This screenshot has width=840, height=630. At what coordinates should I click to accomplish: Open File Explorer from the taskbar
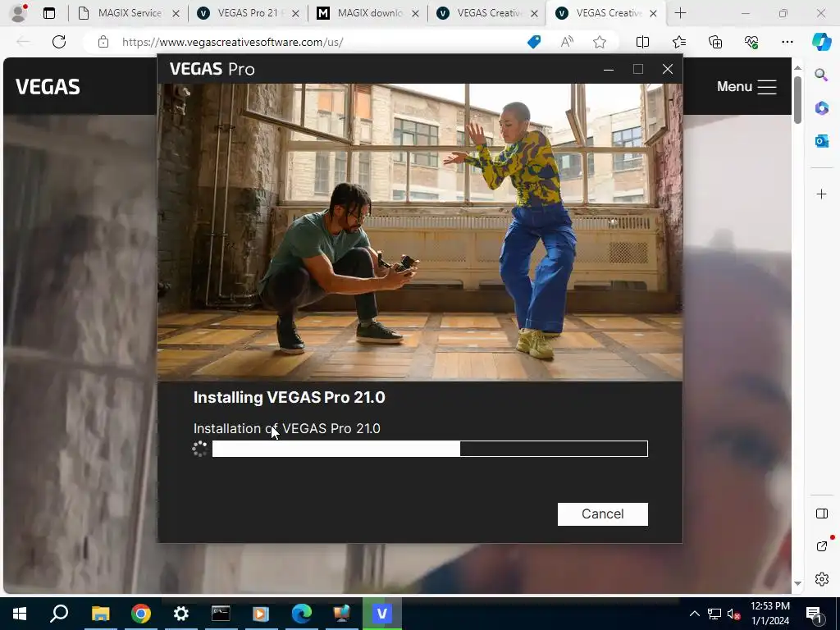point(100,614)
